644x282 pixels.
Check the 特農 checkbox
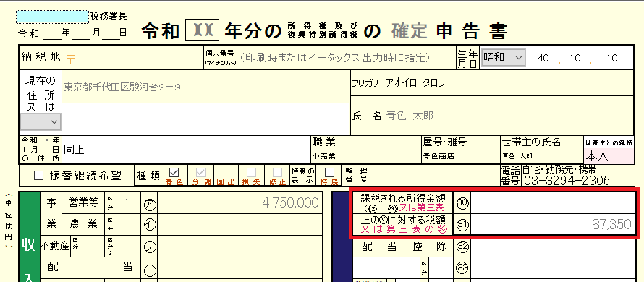[329, 172]
